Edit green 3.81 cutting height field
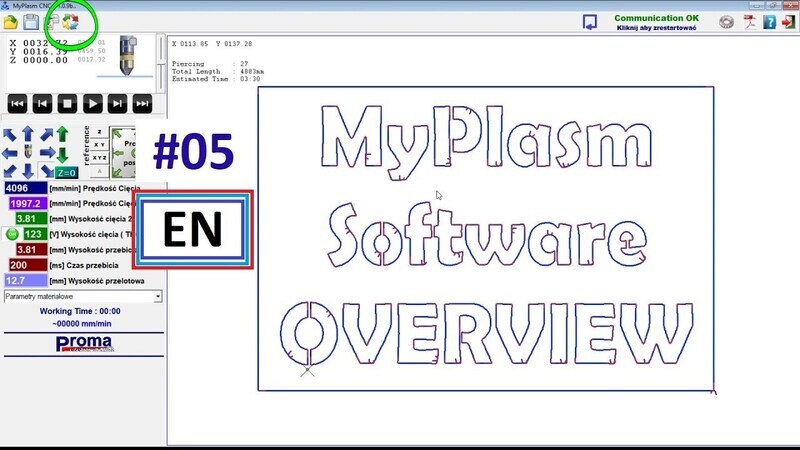Image resolution: width=800 pixels, height=450 pixels. click(31, 219)
